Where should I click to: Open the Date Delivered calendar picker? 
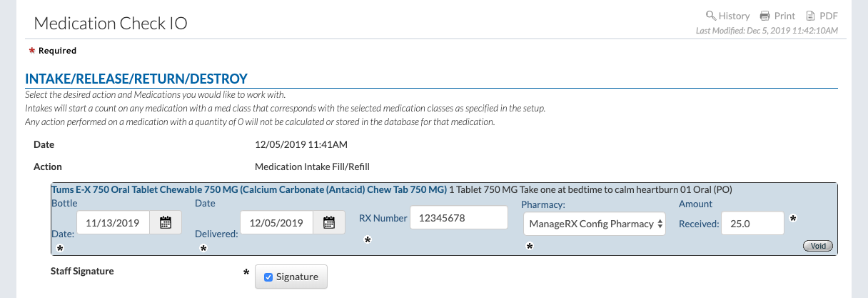point(329,222)
